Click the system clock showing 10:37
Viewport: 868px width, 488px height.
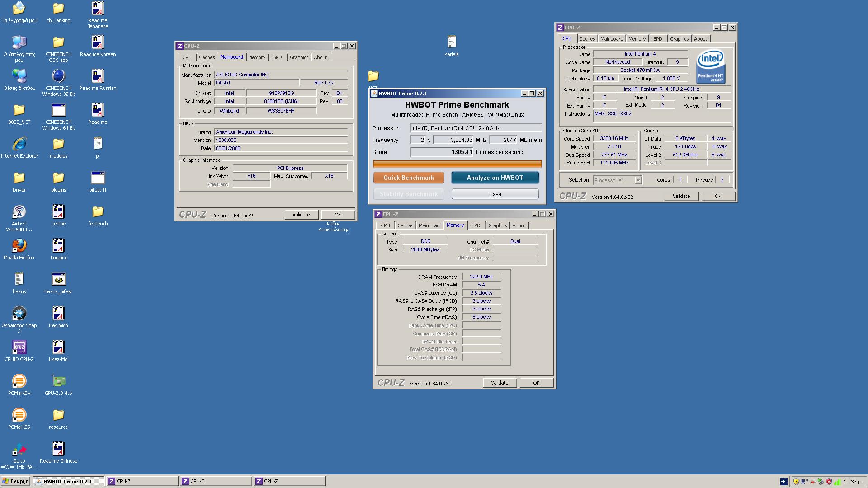pos(853,482)
